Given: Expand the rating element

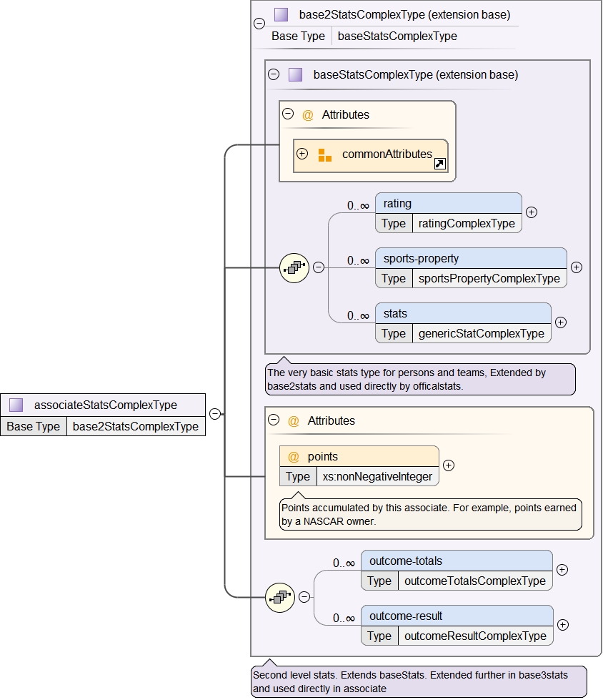Looking at the screenshot, I should point(531,212).
